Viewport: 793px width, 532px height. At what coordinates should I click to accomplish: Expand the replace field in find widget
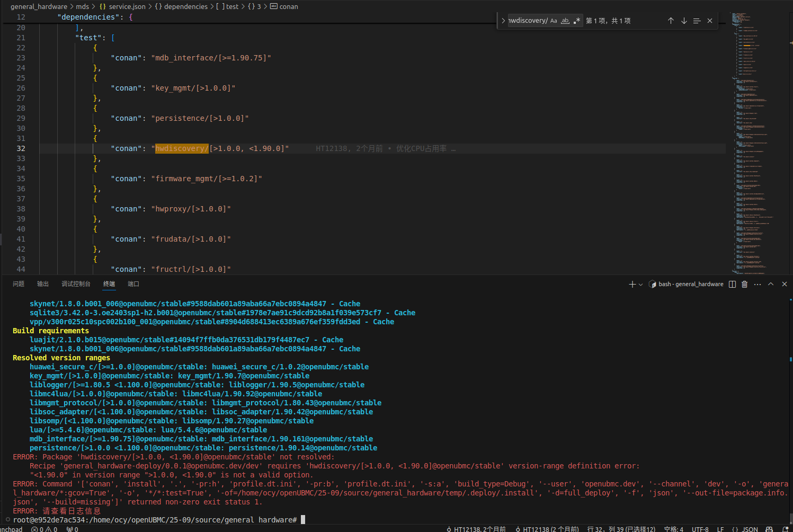[503, 21]
